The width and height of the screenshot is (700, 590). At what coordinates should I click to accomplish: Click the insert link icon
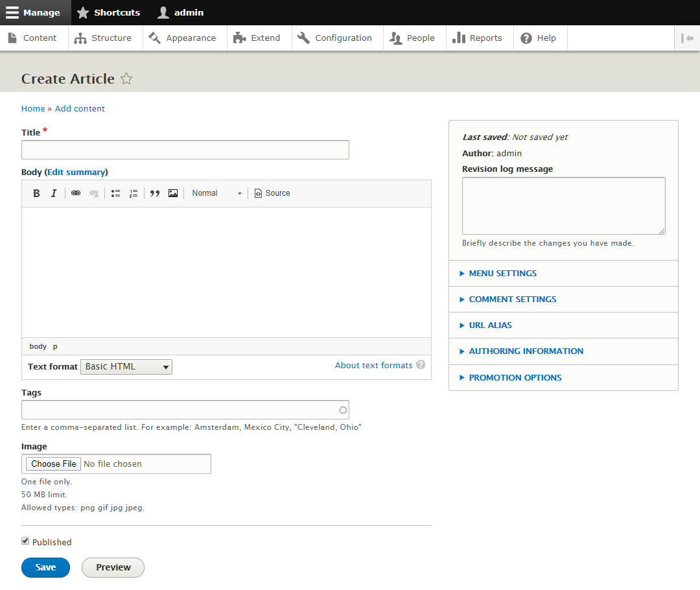tap(76, 193)
